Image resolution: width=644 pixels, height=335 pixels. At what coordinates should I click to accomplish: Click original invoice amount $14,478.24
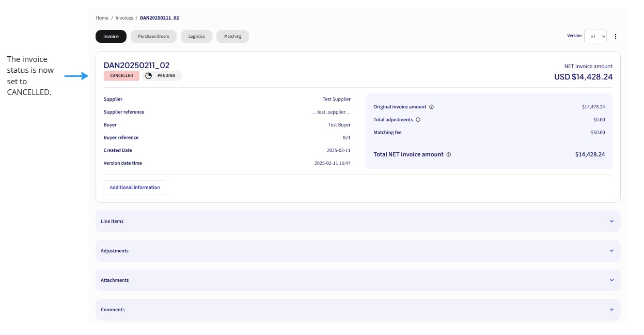(x=593, y=107)
